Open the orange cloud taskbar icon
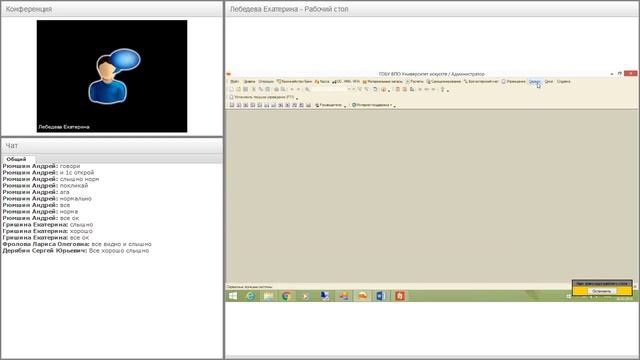Screen dimensions: 640x360 tap(362, 296)
